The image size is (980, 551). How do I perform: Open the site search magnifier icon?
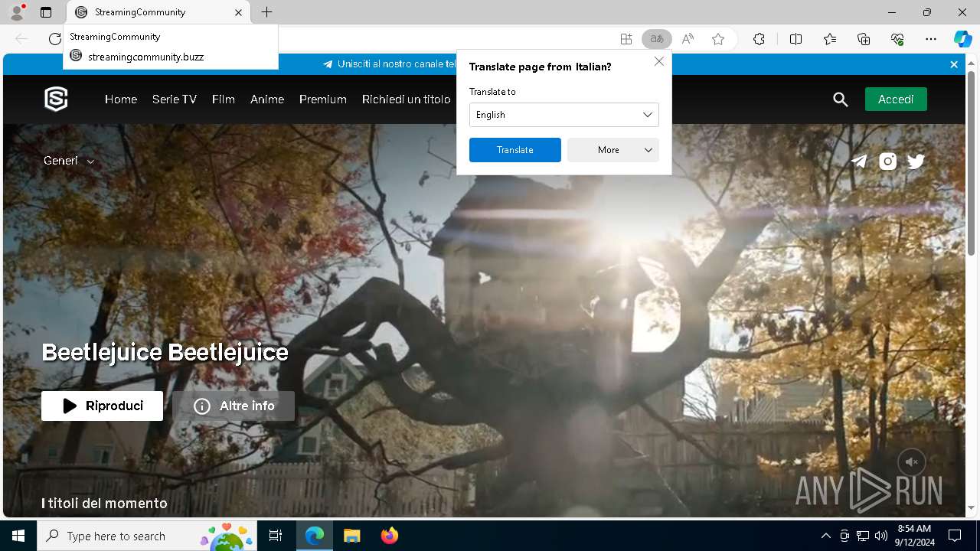pyautogui.click(x=841, y=99)
